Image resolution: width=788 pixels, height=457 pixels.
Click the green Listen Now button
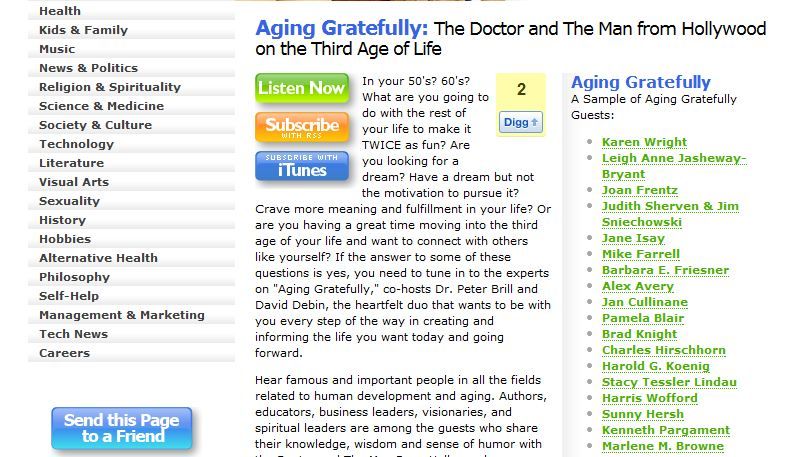click(302, 88)
